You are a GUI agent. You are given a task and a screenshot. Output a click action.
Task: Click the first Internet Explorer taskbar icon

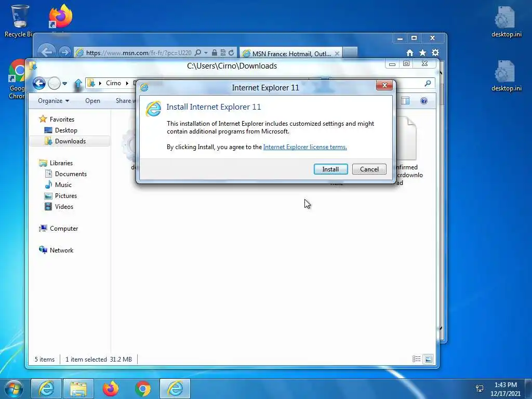click(46, 389)
